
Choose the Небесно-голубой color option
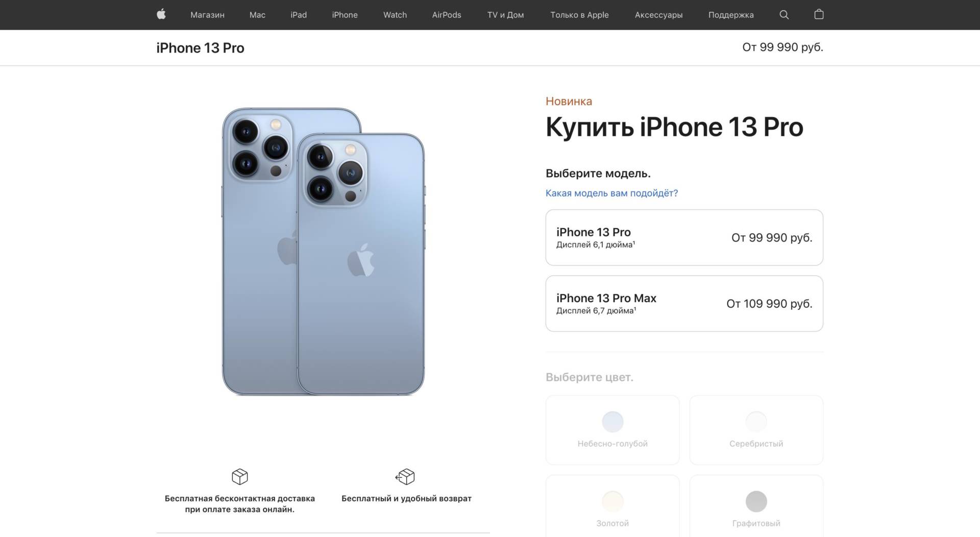click(x=612, y=430)
